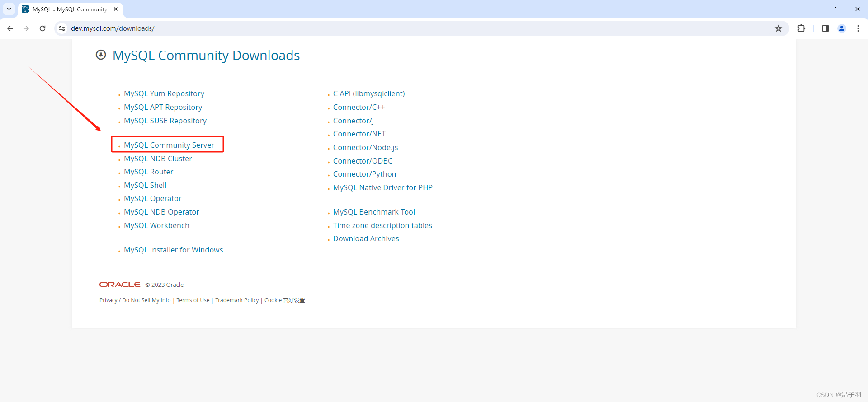Minimize the Chrome window
The width and height of the screenshot is (868, 402).
tap(816, 9)
